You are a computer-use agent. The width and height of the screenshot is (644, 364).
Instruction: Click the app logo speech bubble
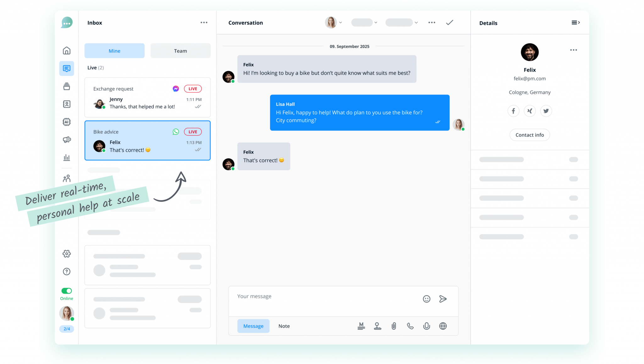67,22
